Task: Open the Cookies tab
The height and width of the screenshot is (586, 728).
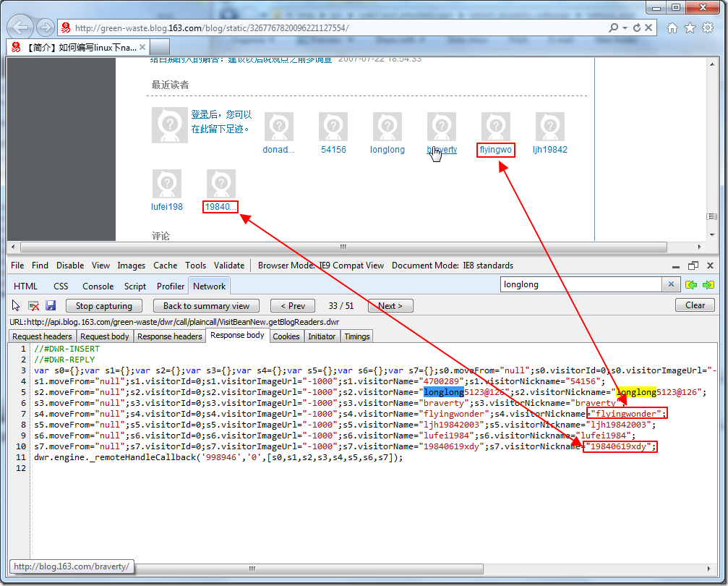Action: 286,336
